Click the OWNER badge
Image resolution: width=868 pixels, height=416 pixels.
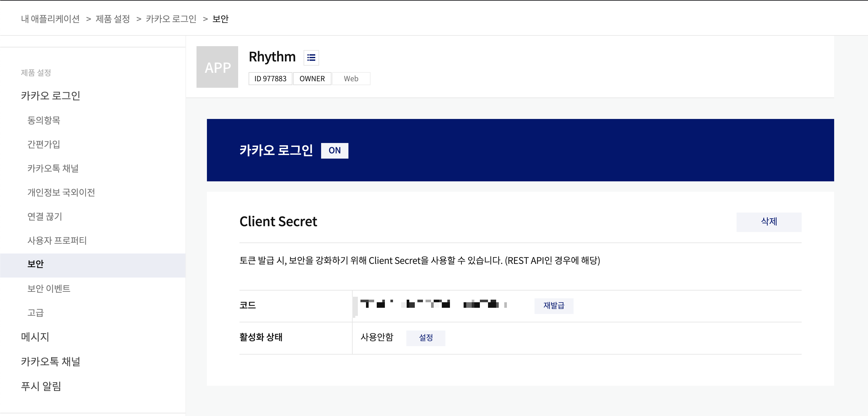click(312, 79)
